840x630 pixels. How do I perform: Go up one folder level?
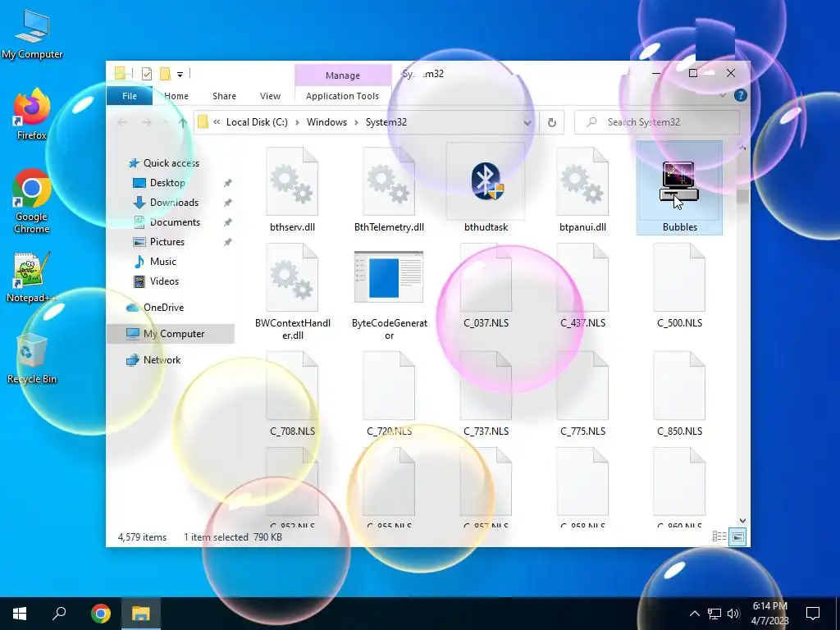(x=183, y=123)
